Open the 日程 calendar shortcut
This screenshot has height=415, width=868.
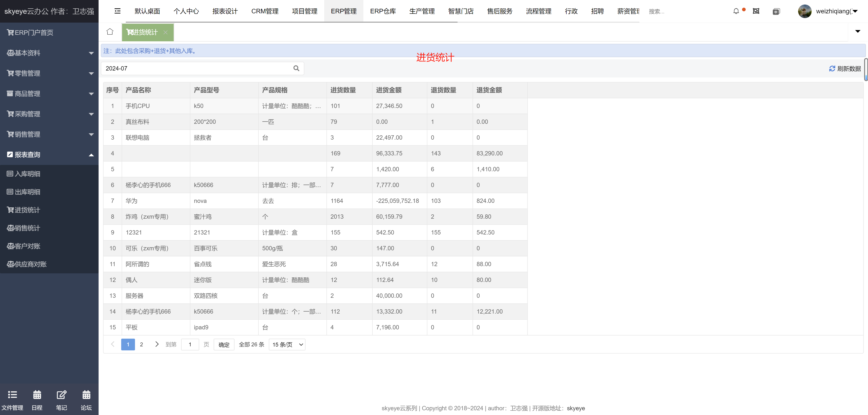[x=37, y=400]
